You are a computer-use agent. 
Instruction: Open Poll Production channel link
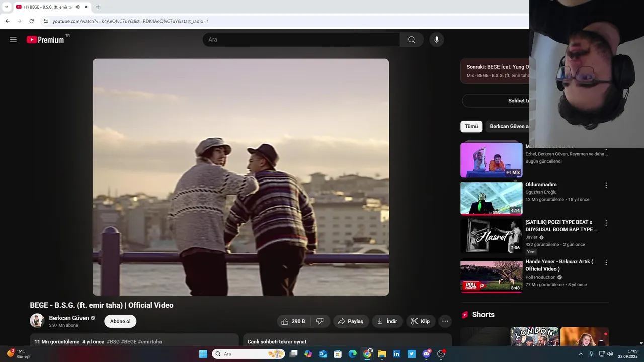pos(540,277)
